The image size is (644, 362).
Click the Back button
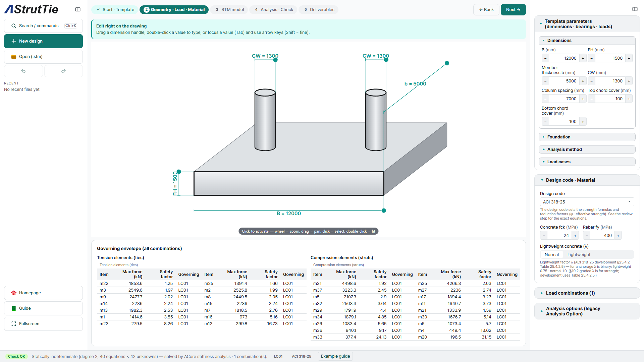click(486, 10)
